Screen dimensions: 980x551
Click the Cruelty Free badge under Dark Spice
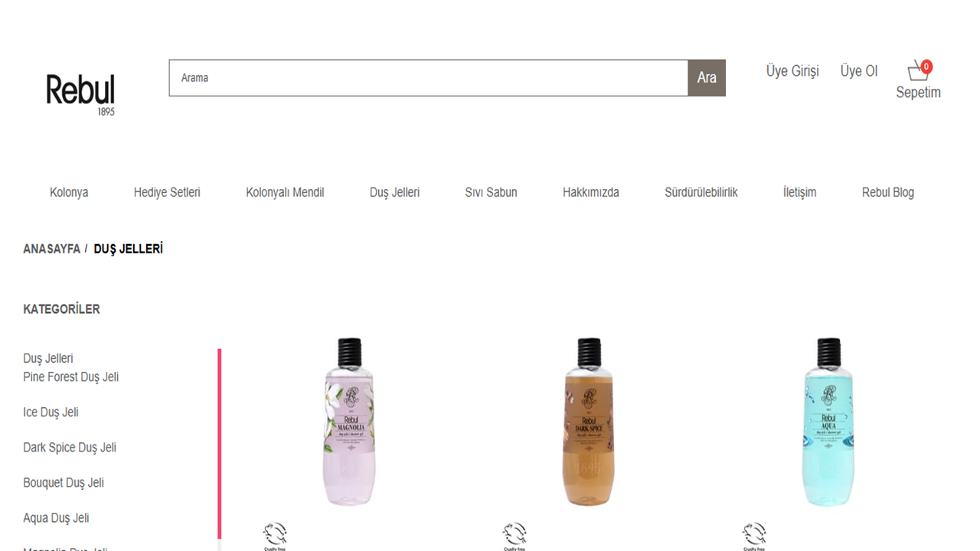point(514,536)
